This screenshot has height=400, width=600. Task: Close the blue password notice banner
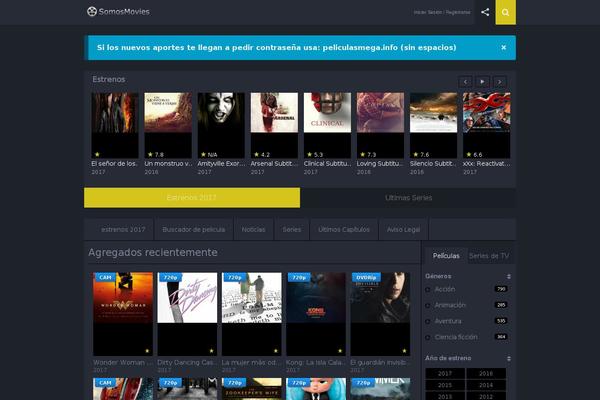pyautogui.click(x=504, y=47)
